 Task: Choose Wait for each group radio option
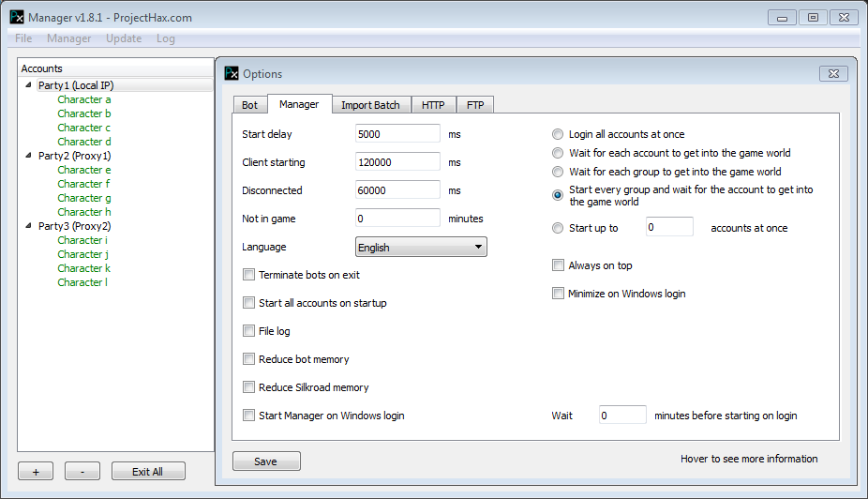click(x=559, y=172)
